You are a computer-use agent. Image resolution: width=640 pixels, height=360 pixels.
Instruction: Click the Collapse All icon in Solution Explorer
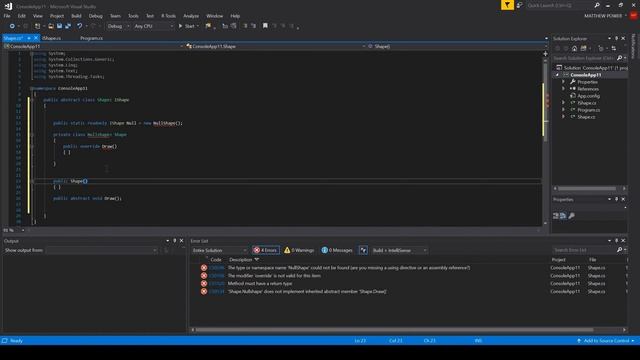[613, 48]
